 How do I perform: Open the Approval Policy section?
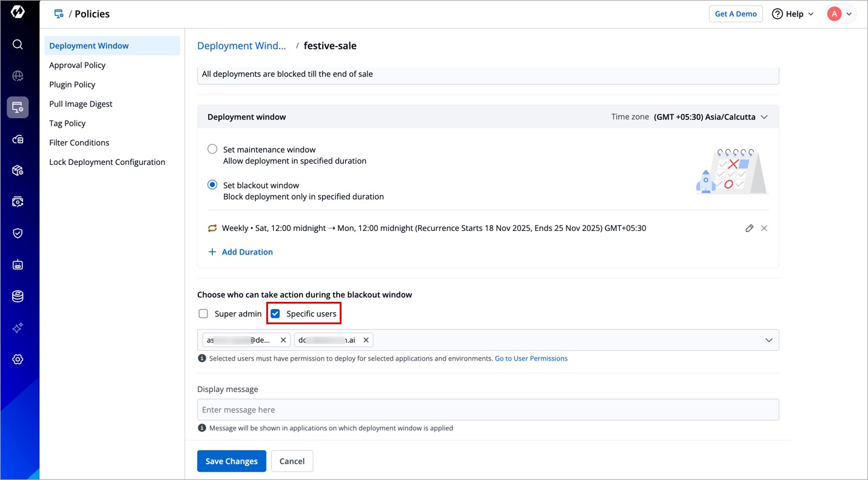click(78, 65)
